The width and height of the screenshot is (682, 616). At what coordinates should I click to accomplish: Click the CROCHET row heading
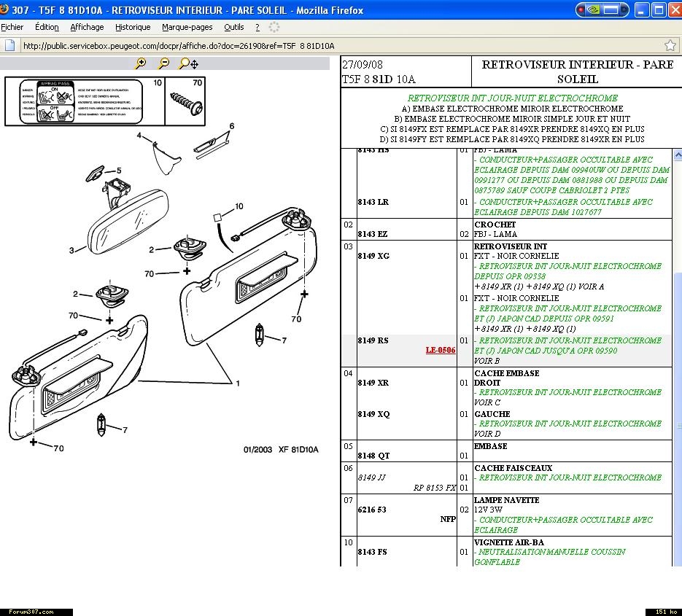coord(495,225)
